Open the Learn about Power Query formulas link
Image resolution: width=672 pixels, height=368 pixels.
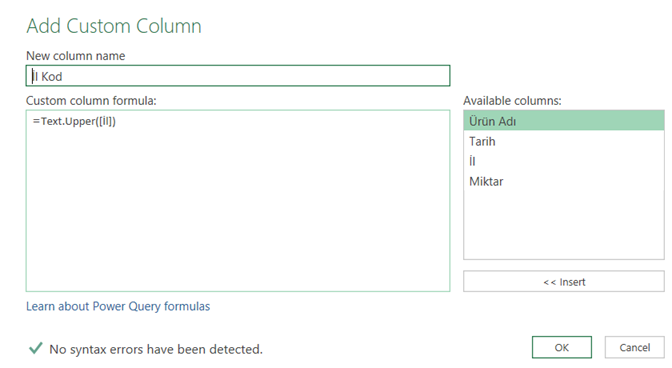click(118, 306)
